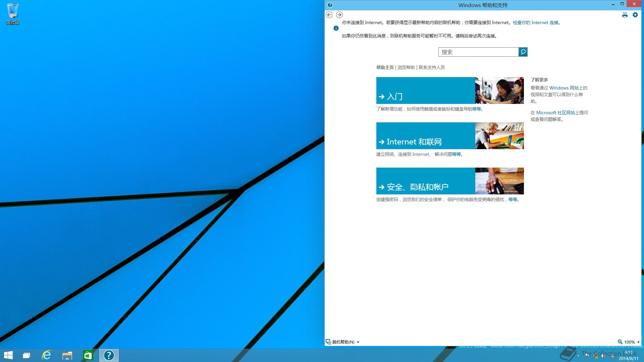Open File Explorer from taskbar

click(67, 355)
